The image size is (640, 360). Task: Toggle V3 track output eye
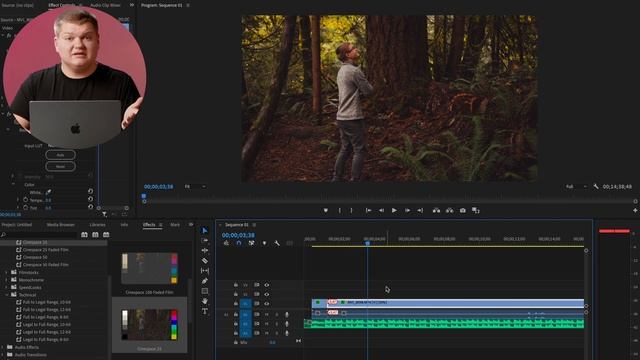click(267, 285)
